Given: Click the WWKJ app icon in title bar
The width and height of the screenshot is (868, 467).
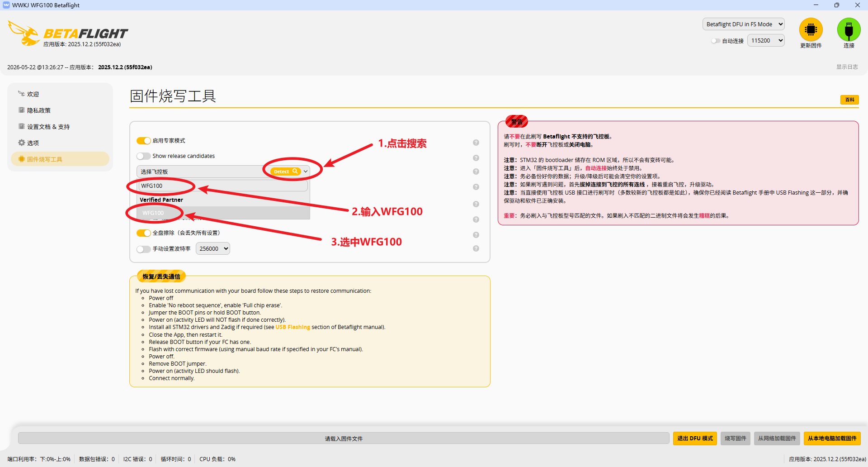Looking at the screenshot, I should click(6, 5).
